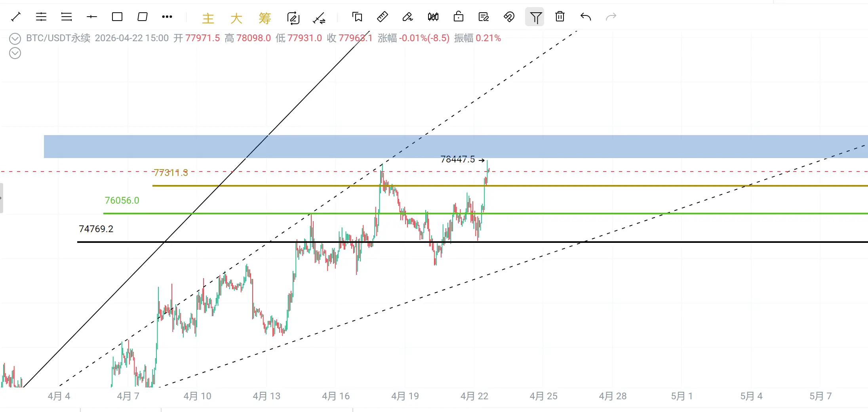This screenshot has width=868, height=412.
Task: Select the parallelogram shape tool
Action: coord(143,17)
